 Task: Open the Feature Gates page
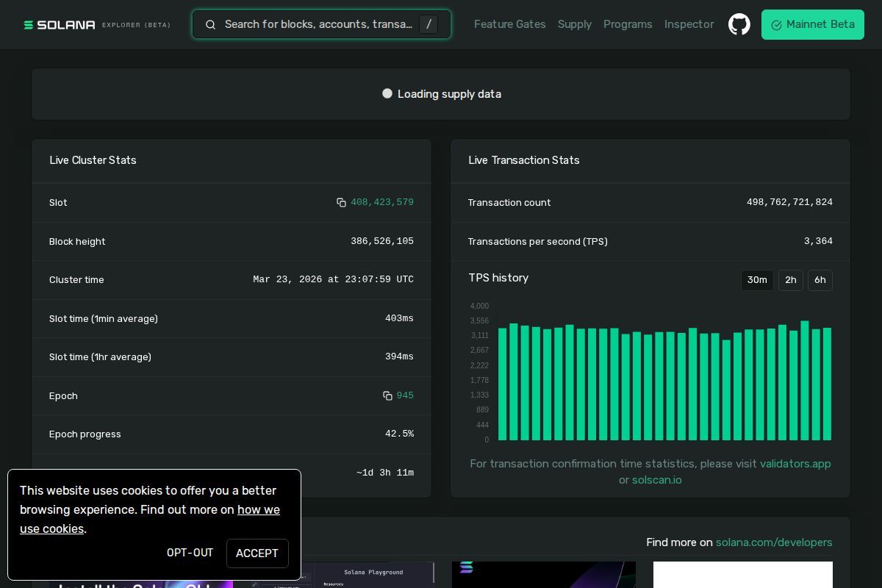coord(509,24)
